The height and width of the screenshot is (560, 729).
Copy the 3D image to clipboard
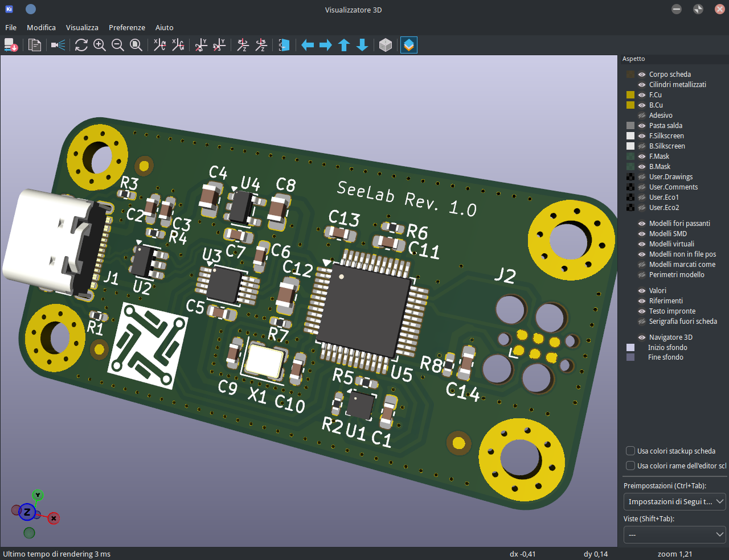[x=35, y=45]
